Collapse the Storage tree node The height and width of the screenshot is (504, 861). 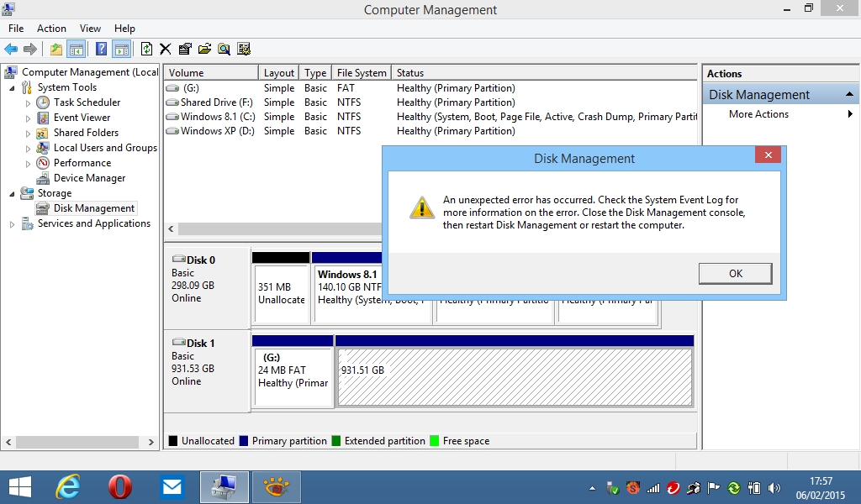pyautogui.click(x=12, y=193)
